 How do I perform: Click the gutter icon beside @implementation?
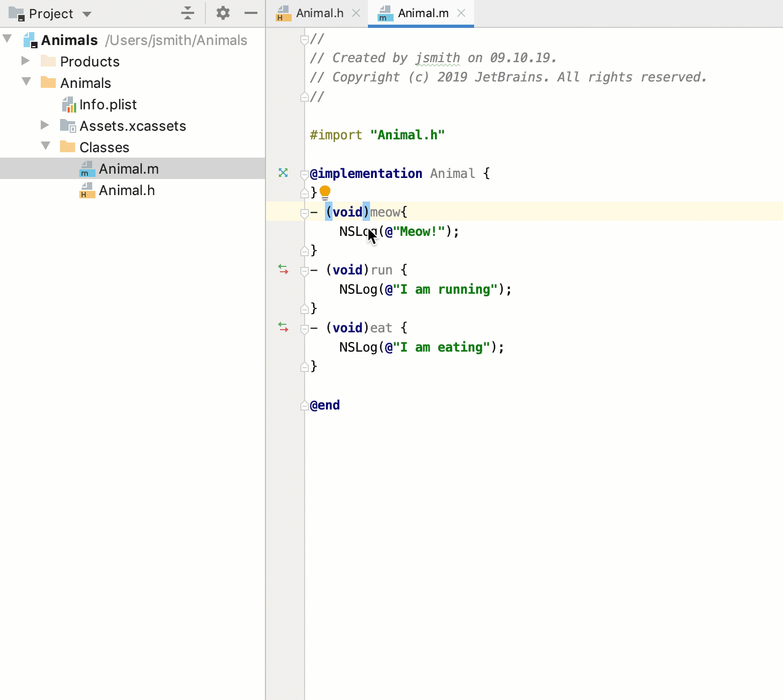click(283, 173)
